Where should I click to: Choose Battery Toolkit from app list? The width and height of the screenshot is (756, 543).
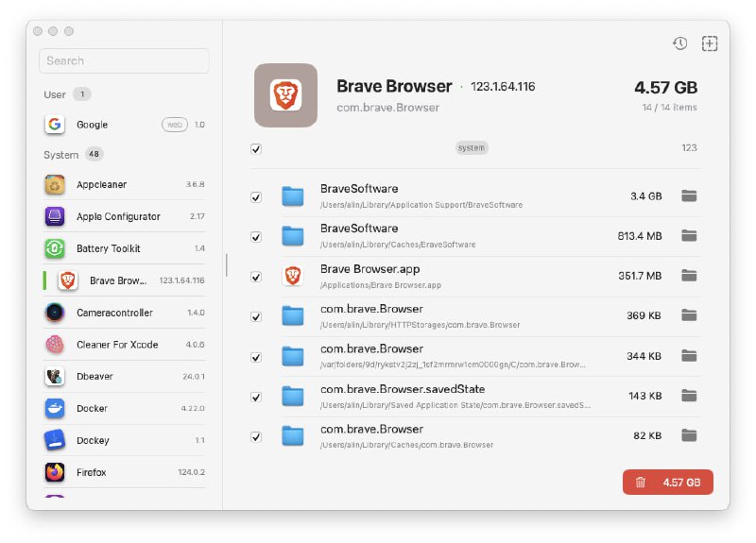(108, 249)
